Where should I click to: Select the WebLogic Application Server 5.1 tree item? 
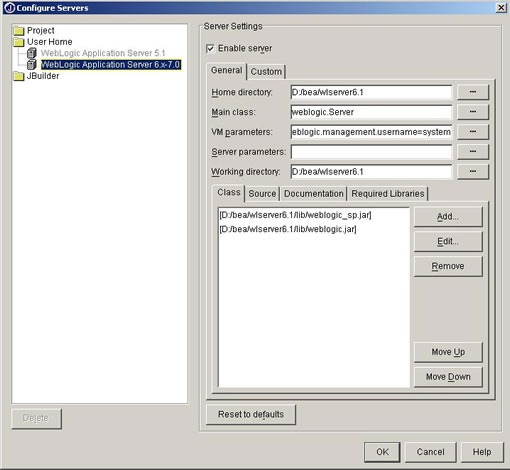tap(103, 53)
